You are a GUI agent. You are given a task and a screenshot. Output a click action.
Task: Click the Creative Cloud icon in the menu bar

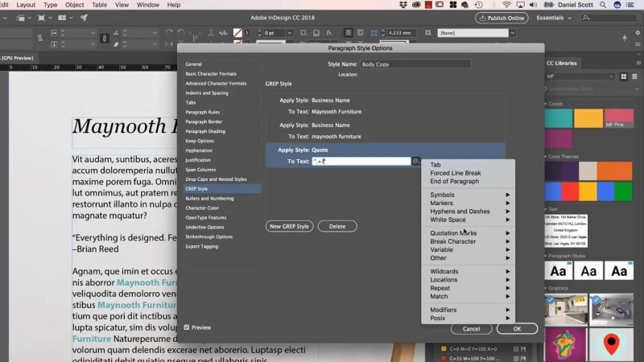click(x=416, y=5)
